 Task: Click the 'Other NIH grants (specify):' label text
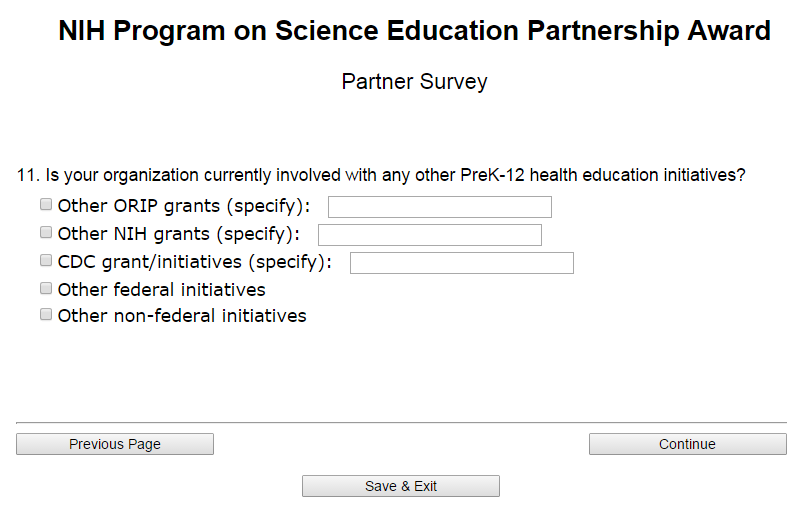click(x=180, y=234)
